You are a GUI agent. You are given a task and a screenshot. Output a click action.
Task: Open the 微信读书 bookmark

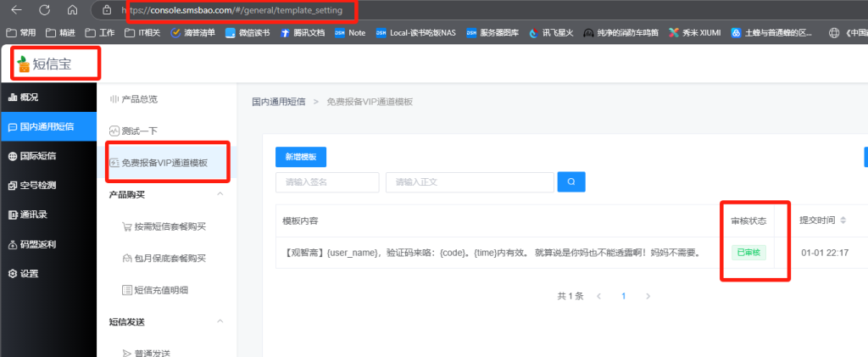248,33
